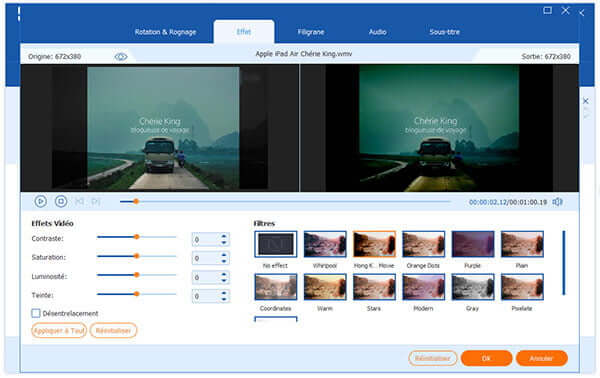This screenshot has width=600, height=378.
Task: Increase the Luminosité value with up arrow
Action: pos(224,274)
